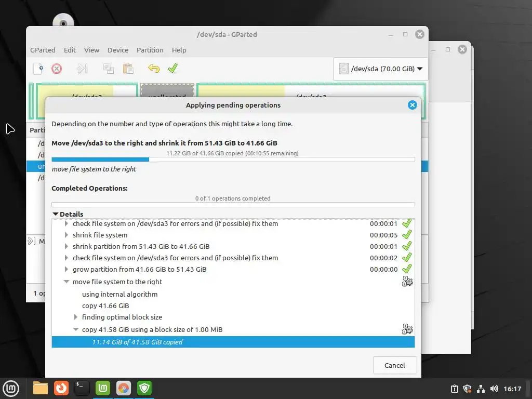The width and height of the screenshot is (532, 399).
Task: Click gears icon beside copy 41.58 GiB row
Action: [407, 329]
